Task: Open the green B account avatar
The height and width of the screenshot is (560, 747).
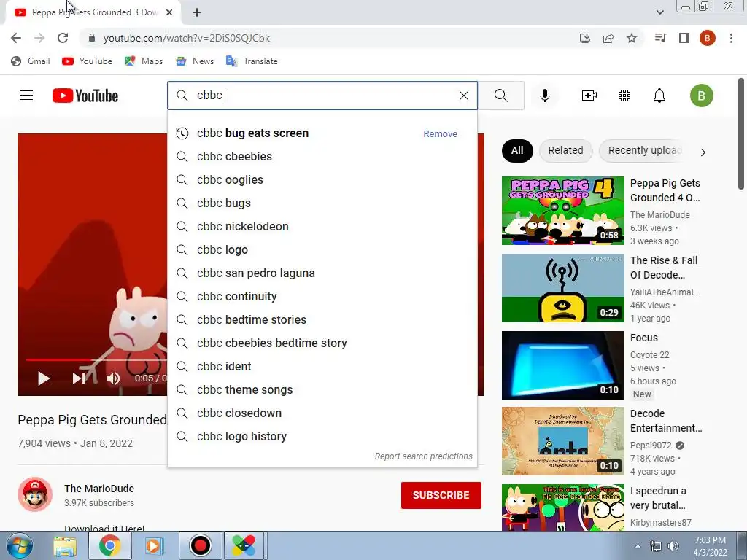Action: 701,96
